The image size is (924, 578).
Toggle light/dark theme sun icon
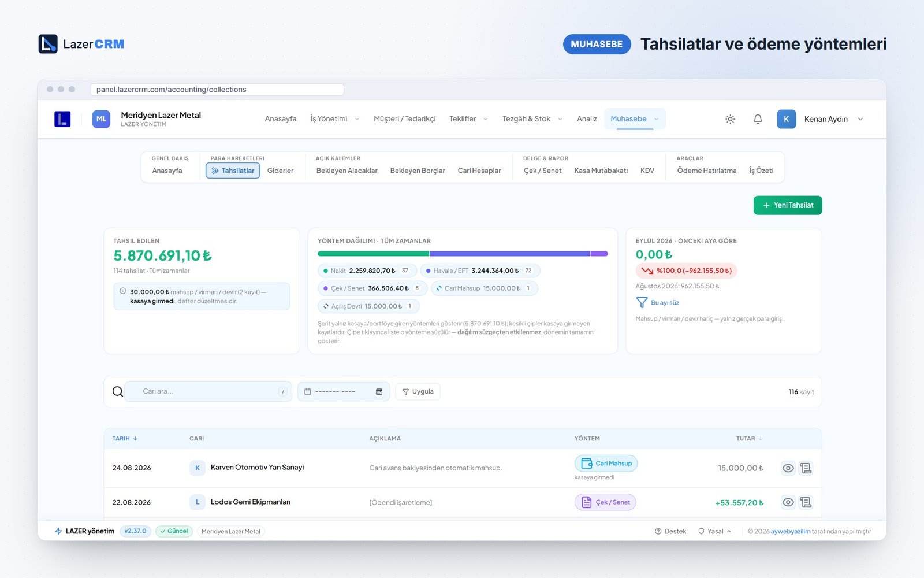pos(730,119)
